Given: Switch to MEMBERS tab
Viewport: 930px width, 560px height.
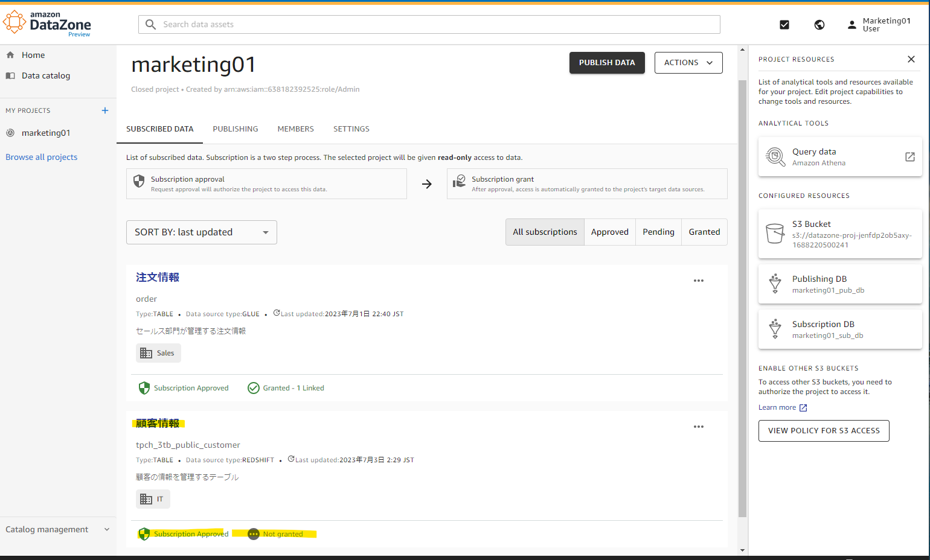Looking at the screenshot, I should pos(296,129).
